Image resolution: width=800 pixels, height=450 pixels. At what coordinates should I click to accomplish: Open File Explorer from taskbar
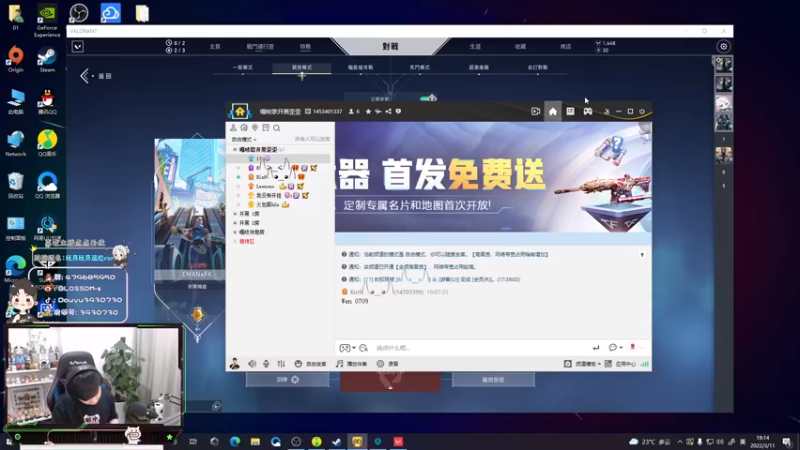point(255,441)
